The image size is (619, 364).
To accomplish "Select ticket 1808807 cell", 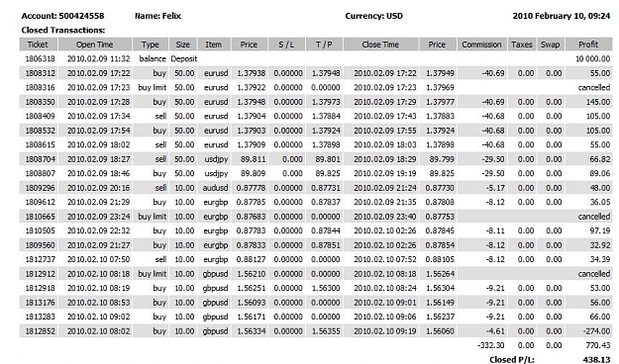I will [x=41, y=173].
